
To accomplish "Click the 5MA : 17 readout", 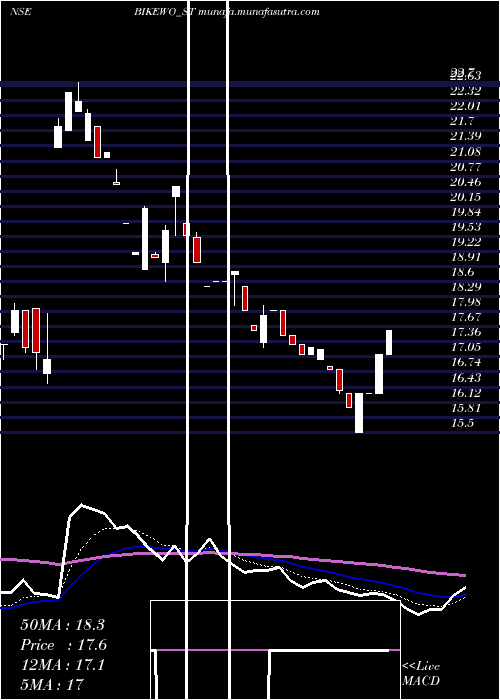I will coord(52,685).
